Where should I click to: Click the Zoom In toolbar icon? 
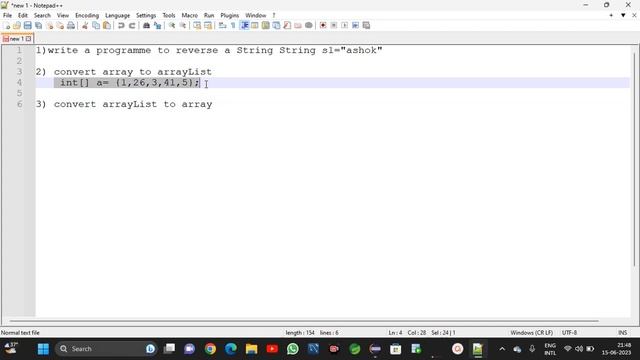[172, 25]
